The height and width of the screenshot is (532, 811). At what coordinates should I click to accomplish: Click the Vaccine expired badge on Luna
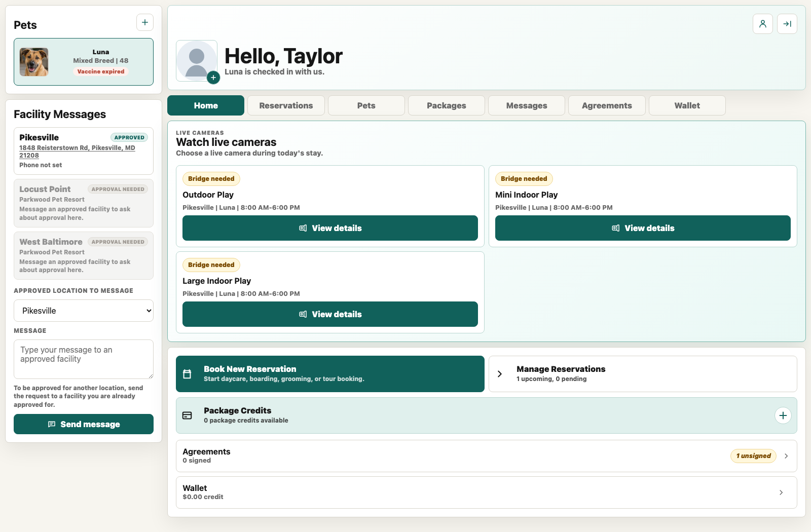coord(101,71)
